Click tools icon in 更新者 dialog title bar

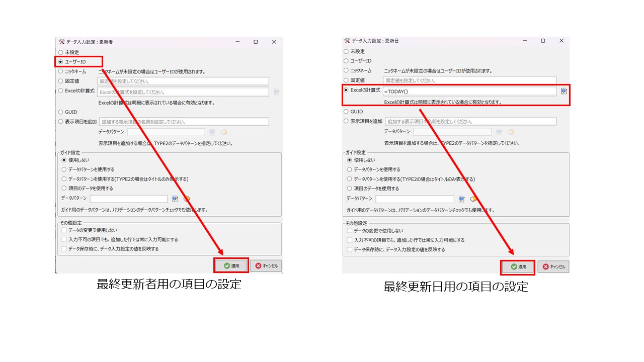tap(61, 42)
